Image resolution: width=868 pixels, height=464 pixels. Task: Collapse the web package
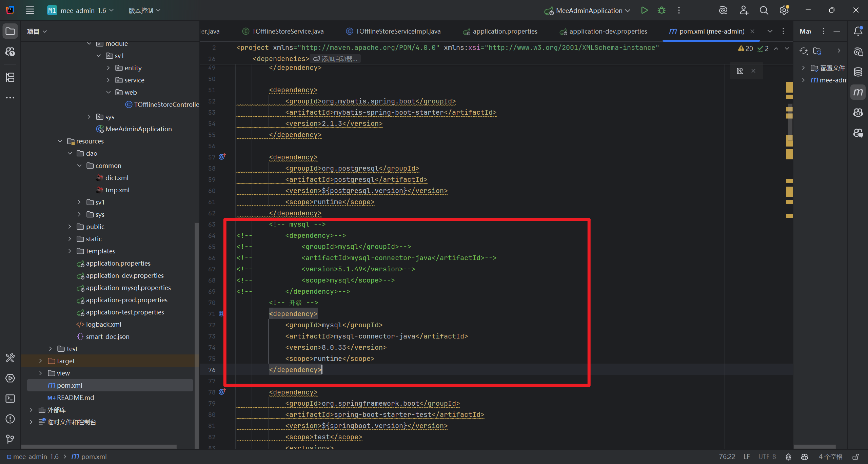coord(108,92)
